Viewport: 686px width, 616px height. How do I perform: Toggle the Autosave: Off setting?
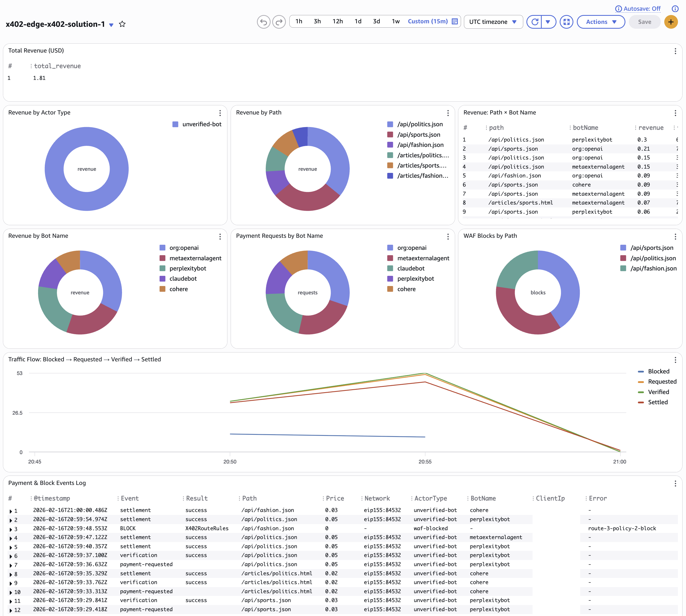click(638, 9)
